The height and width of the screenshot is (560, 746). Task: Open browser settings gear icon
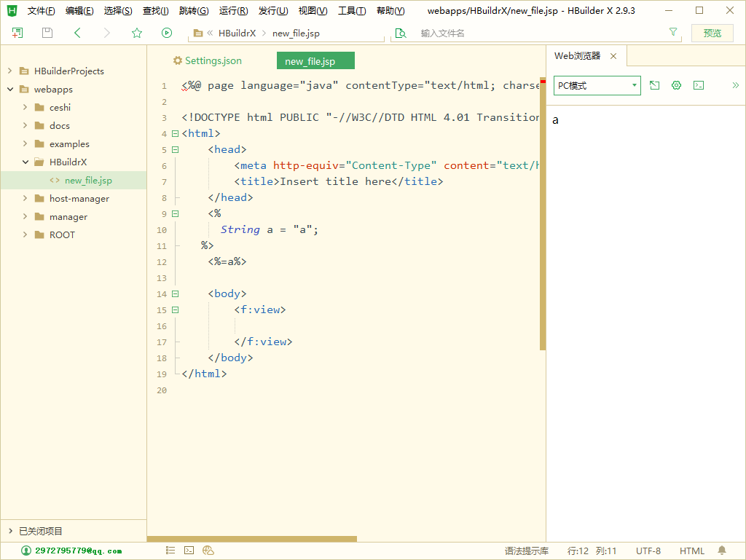click(676, 85)
